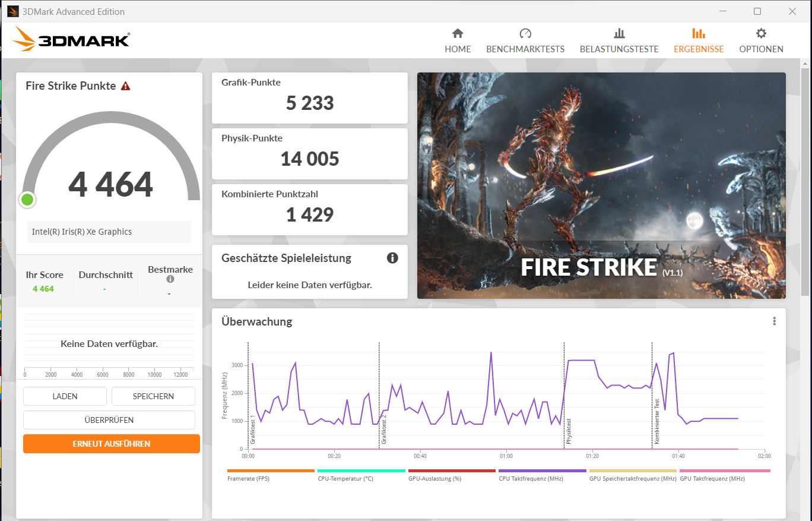Click the Physik-Punkte score 14 005
This screenshot has height=521, width=812.
point(310,159)
